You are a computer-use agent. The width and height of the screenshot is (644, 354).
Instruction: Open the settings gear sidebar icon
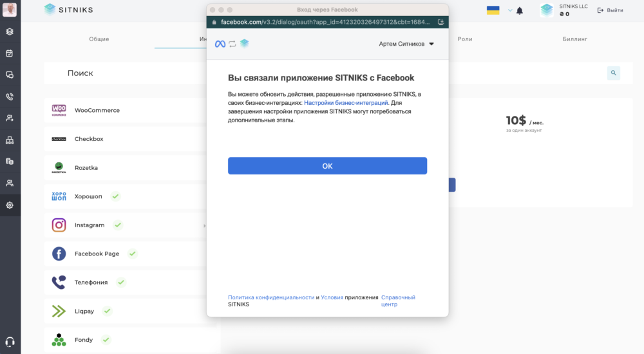coord(10,205)
